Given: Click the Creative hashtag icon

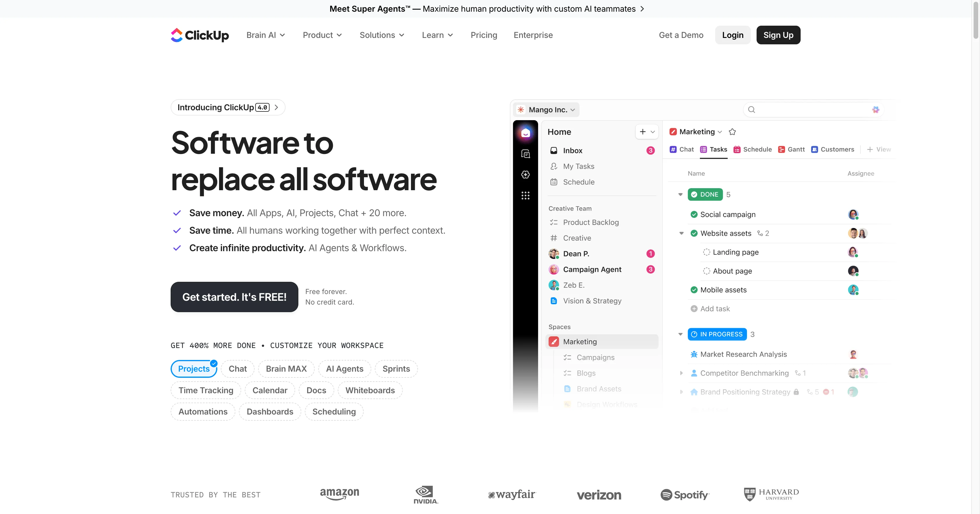Looking at the screenshot, I should [554, 238].
